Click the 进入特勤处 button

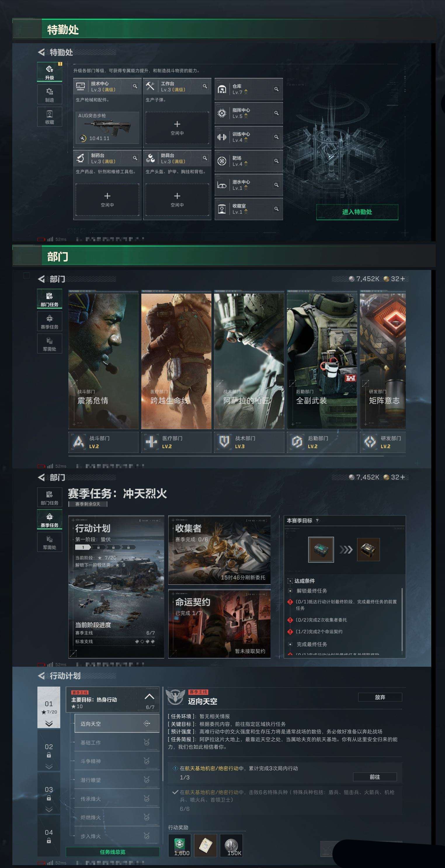pyautogui.click(x=357, y=212)
